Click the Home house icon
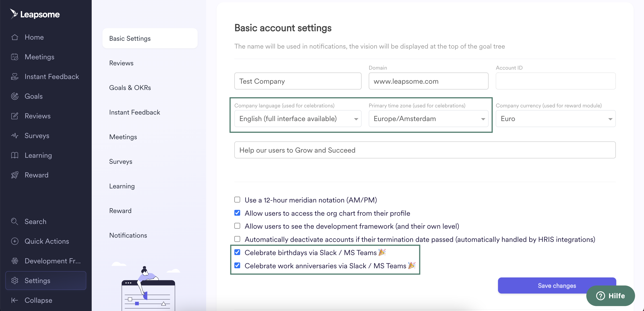 tap(15, 37)
